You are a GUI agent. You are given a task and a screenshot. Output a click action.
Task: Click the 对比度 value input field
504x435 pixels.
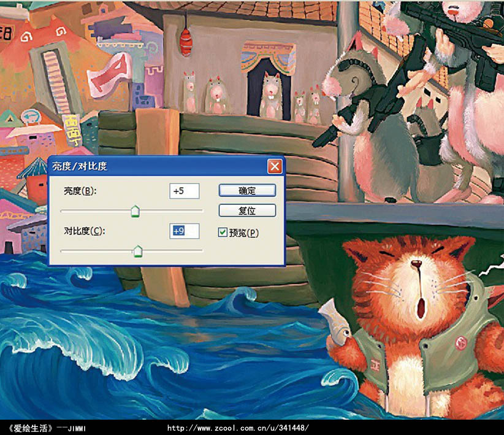pyautogui.click(x=184, y=231)
